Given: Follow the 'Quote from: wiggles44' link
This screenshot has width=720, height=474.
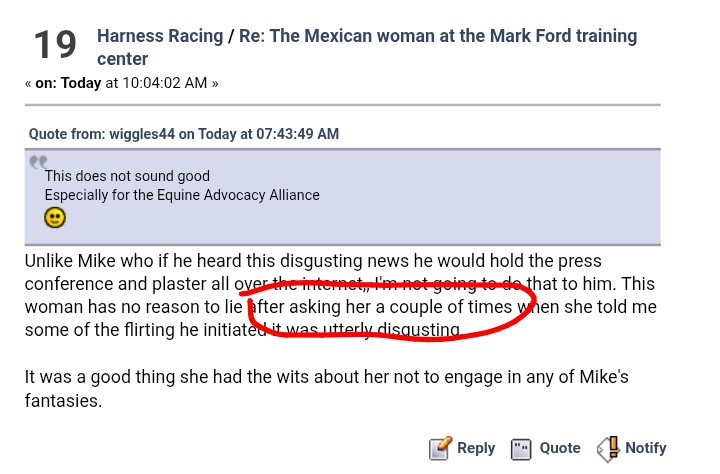Looking at the screenshot, I should 184,134.
